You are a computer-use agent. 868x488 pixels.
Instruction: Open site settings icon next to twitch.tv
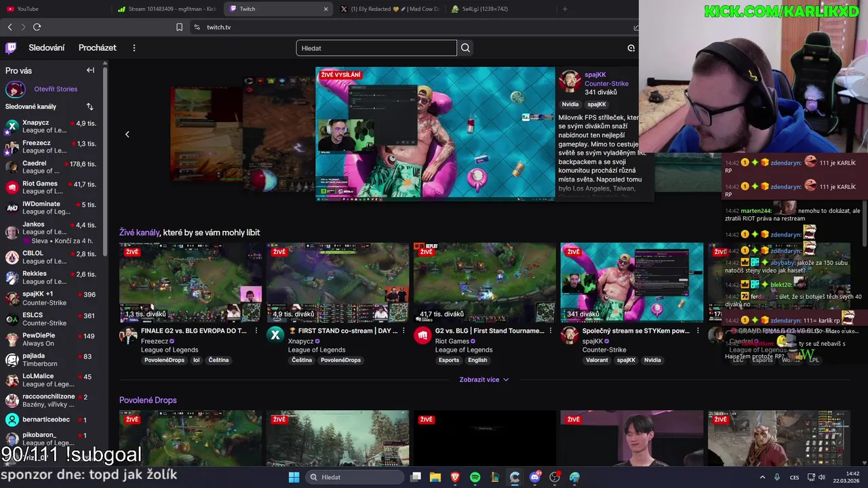[197, 27]
